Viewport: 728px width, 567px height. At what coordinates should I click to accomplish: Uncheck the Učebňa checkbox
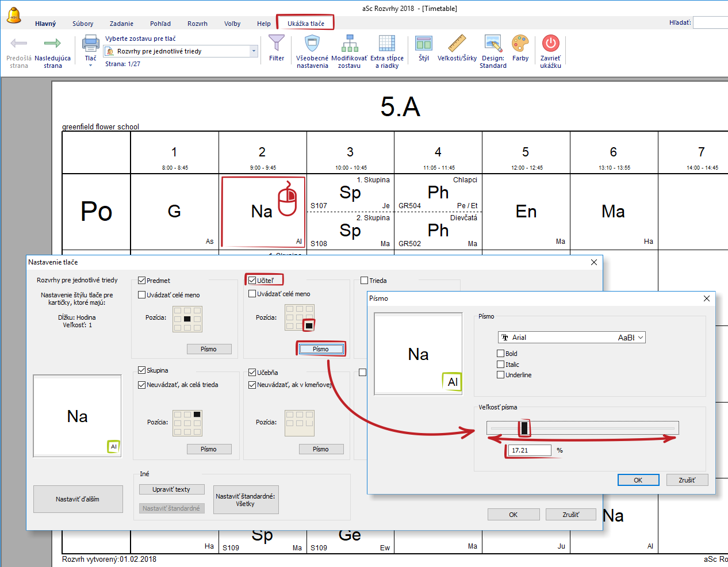pos(252,373)
